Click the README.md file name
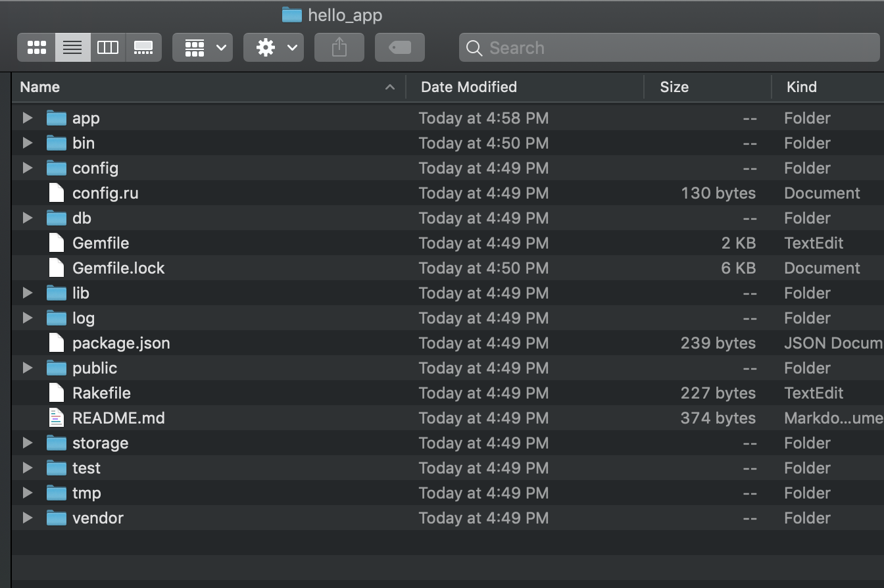Viewport: 884px width, 588px height. pos(118,418)
